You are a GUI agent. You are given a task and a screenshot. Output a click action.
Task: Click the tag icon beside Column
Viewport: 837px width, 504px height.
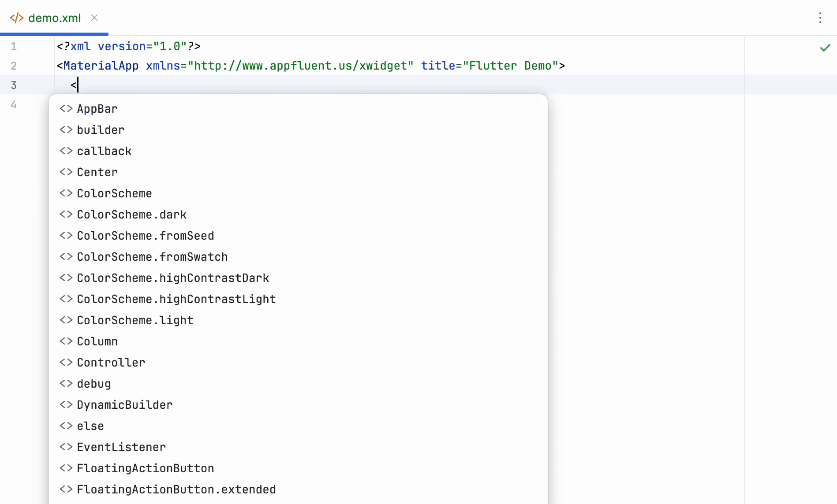tap(66, 341)
